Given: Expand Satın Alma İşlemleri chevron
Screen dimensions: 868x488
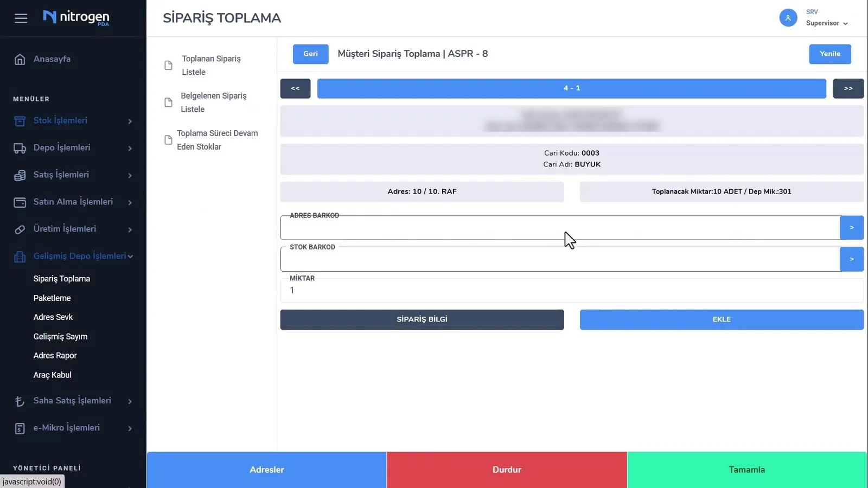Looking at the screenshot, I should tap(130, 202).
